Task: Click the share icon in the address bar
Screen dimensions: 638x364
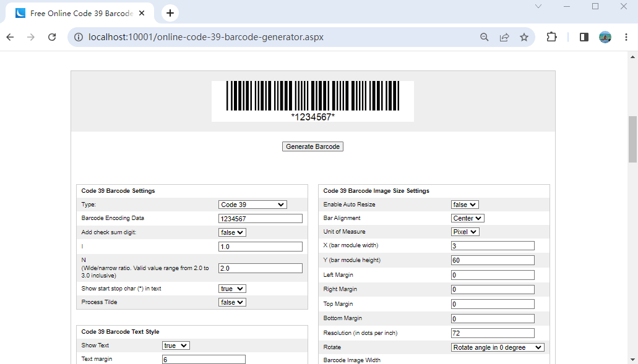Action: point(504,37)
